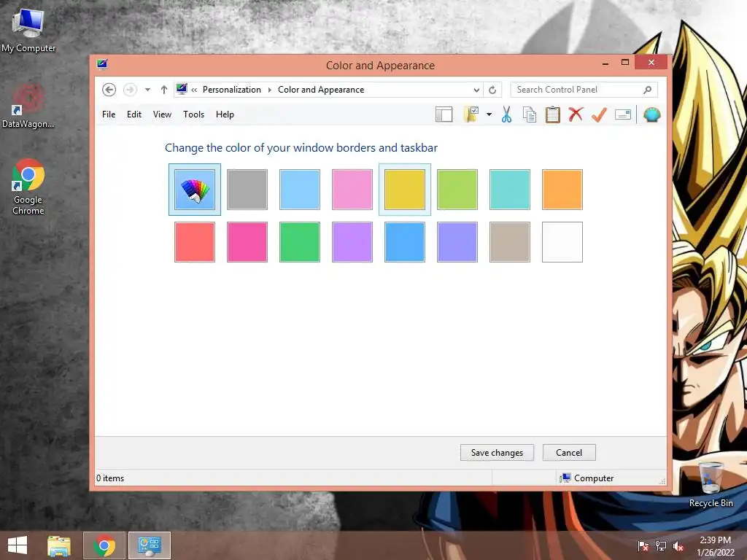Screen dimensions: 747x560
Task: Open the recent locations dropdown arrow
Action: pos(147,90)
